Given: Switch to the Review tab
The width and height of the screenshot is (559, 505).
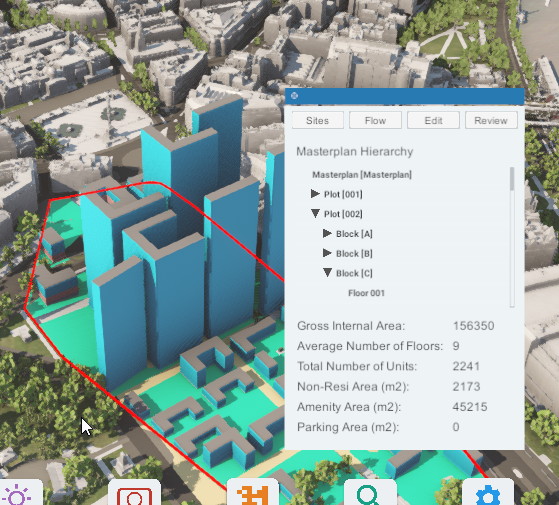Looking at the screenshot, I should [x=491, y=120].
